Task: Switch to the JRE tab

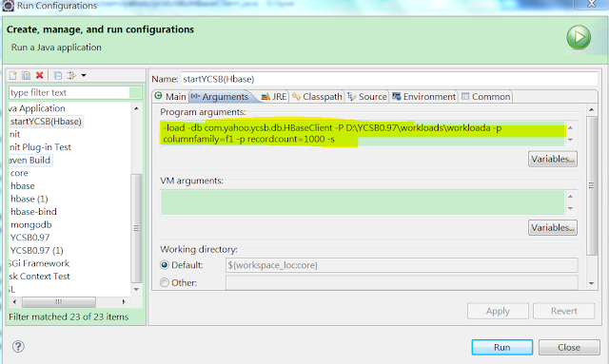Action: [274, 97]
